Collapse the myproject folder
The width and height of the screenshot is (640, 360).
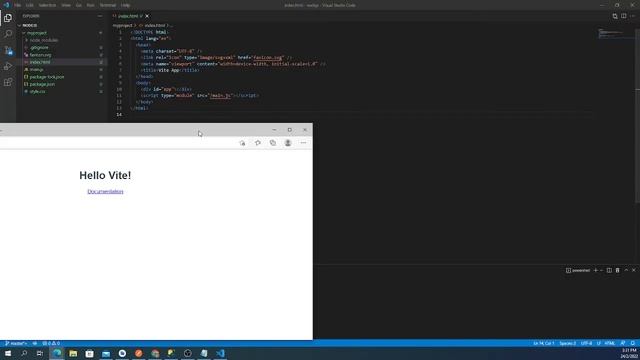(x=61, y=33)
